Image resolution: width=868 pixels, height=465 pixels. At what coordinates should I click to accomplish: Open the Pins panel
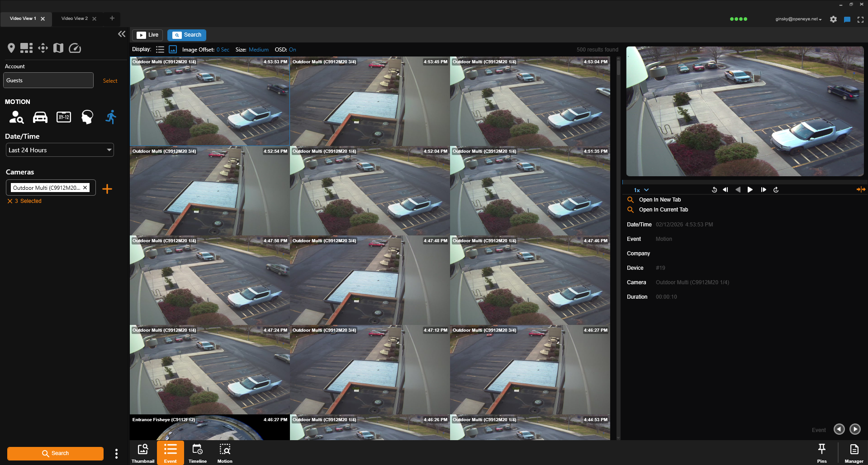821,453
